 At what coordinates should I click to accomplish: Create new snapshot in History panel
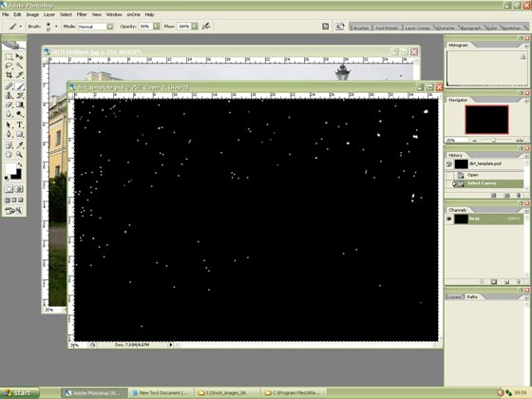[x=506, y=196]
